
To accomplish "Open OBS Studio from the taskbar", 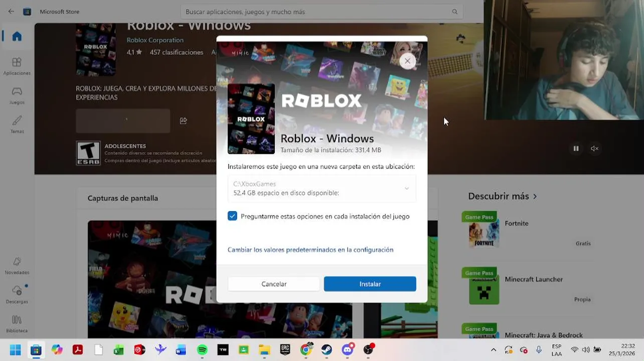I will [x=369, y=349].
